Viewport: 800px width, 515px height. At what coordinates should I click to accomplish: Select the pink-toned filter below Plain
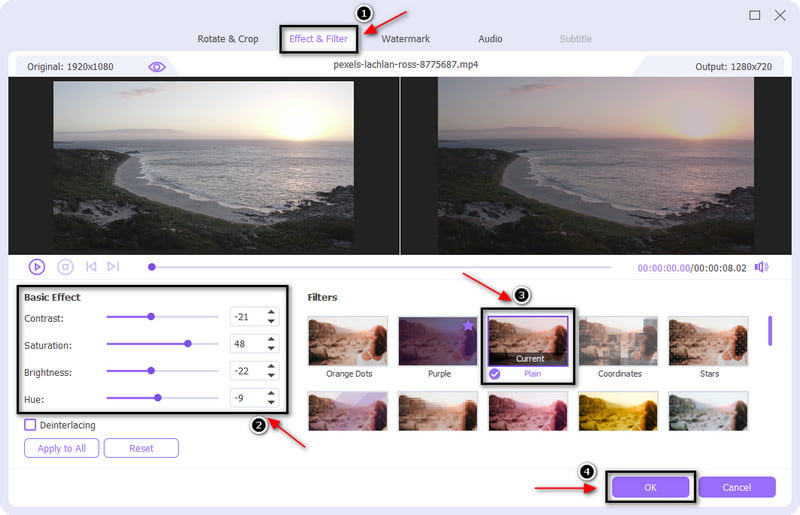pyautogui.click(x=528, y=411)
